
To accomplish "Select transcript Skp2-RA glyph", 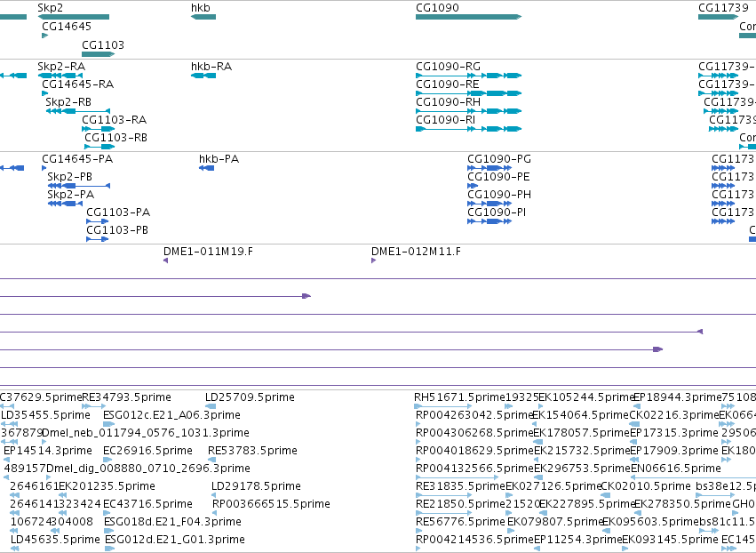I will 60,76.
